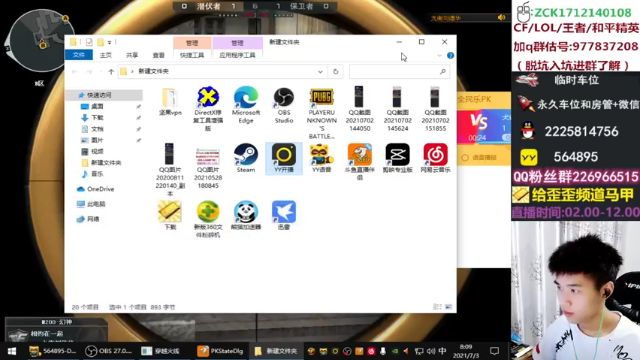Select the Microsoft Edge shortcut
640x360 pixels.
coord(246,97)
